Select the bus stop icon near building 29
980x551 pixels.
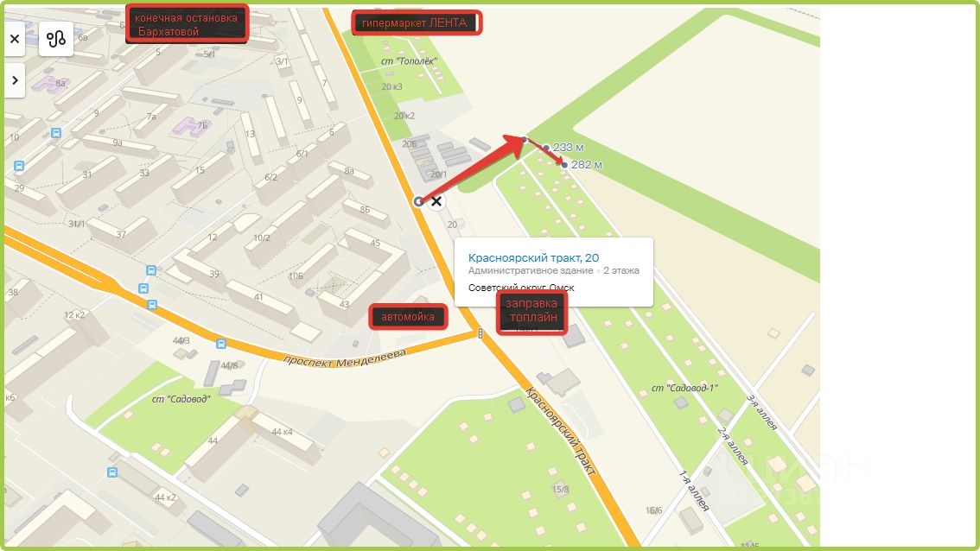pyautogui.click(x=19, y=166)
